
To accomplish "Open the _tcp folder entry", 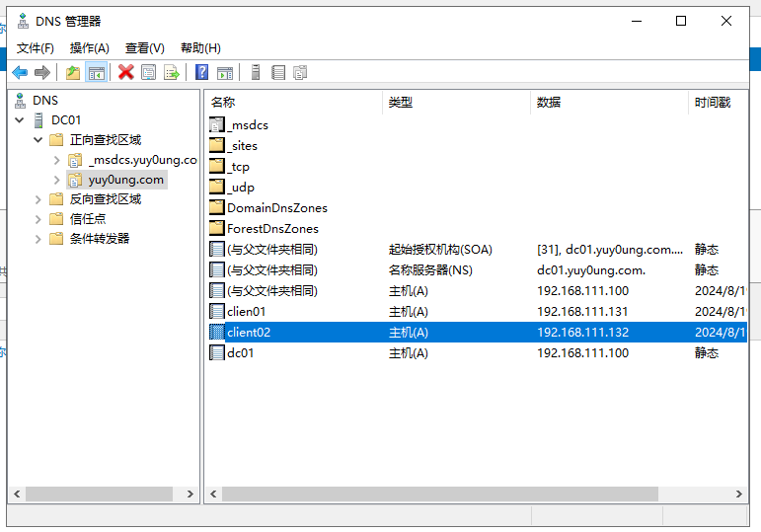I will click(x=239, y=166).
